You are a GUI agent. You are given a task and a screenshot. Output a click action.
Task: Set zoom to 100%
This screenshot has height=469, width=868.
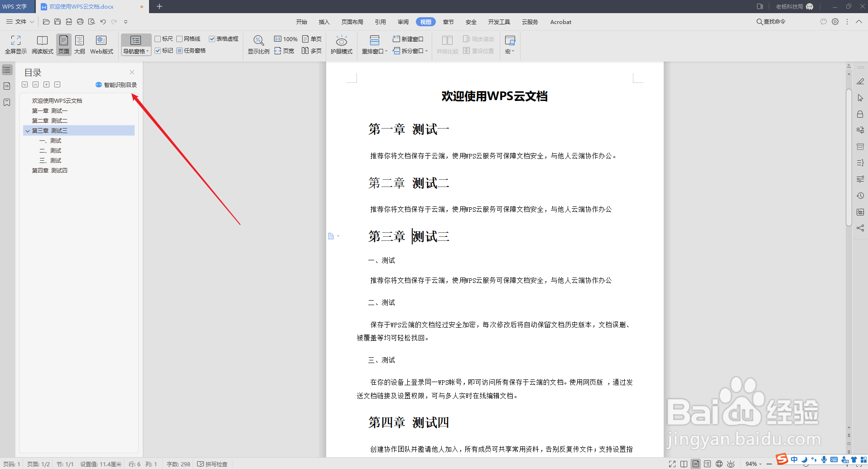coord(286,39)
